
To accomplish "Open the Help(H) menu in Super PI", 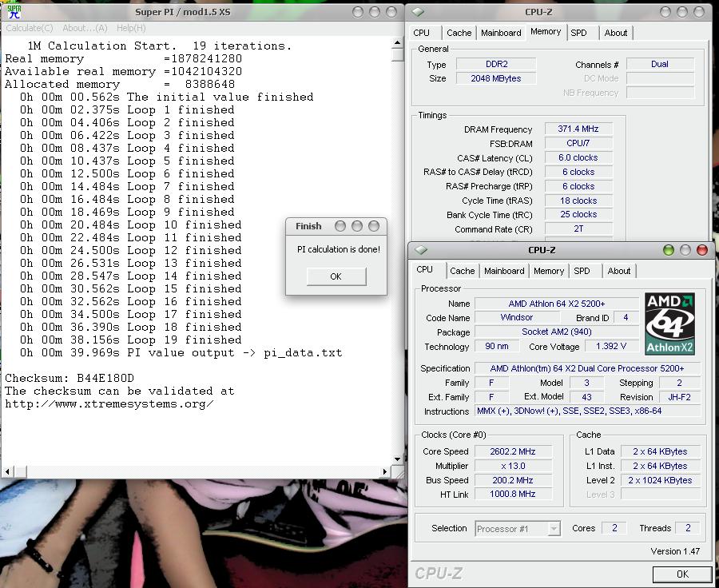I will coord(131,28).
